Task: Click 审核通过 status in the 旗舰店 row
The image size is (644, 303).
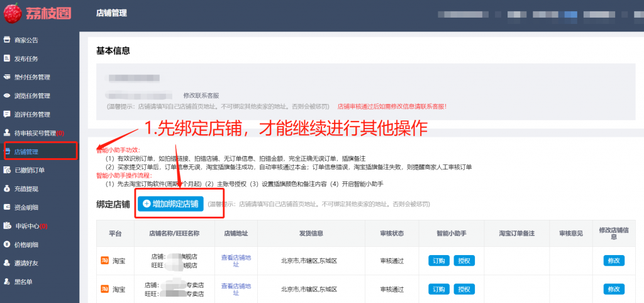Action: pyautogui.click(x=392, y=261)
